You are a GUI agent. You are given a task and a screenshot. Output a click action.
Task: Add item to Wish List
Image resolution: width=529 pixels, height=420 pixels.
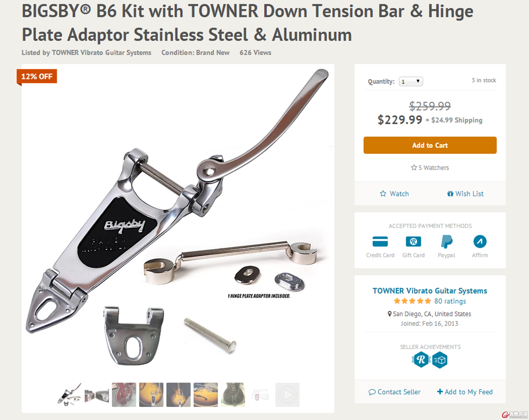tap(465, 194)
